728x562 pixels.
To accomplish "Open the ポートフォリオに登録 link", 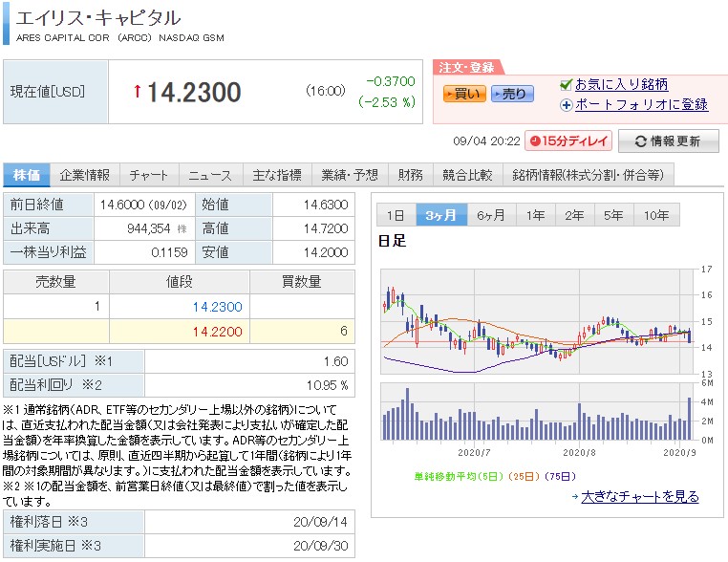I will pyautogui.click(x=641, y=105).
